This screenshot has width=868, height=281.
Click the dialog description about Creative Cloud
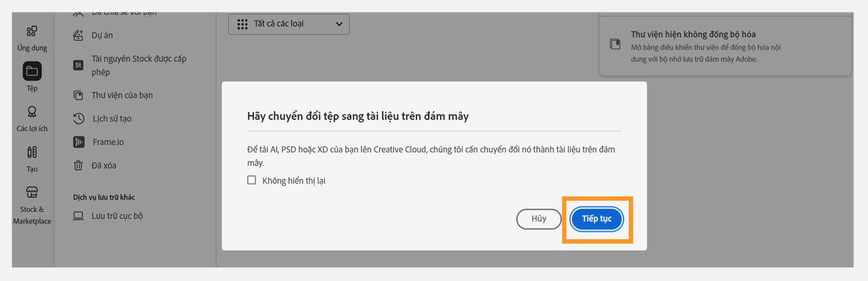click(431, 156)
